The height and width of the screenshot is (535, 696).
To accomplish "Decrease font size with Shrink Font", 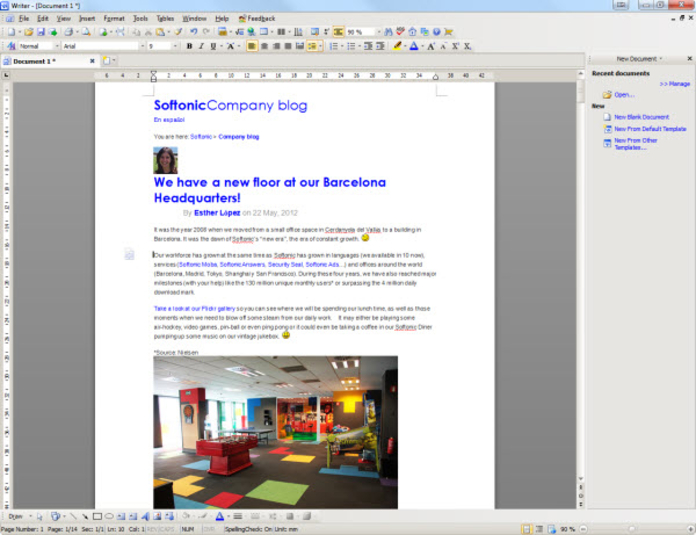I will click(443, 46).
